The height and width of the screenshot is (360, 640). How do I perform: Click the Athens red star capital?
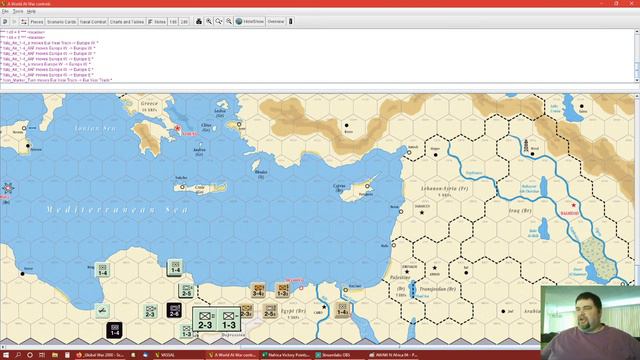pyautogui.click(x=178, y=128)
